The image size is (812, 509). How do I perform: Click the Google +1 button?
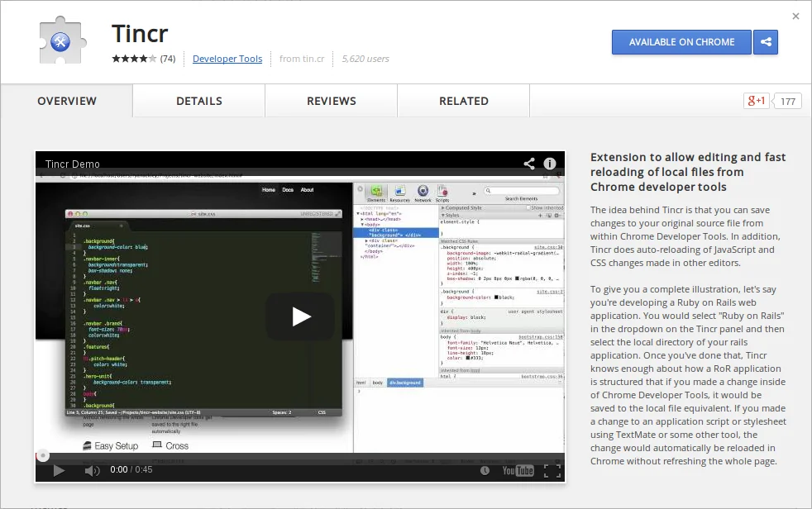point(756,101)
